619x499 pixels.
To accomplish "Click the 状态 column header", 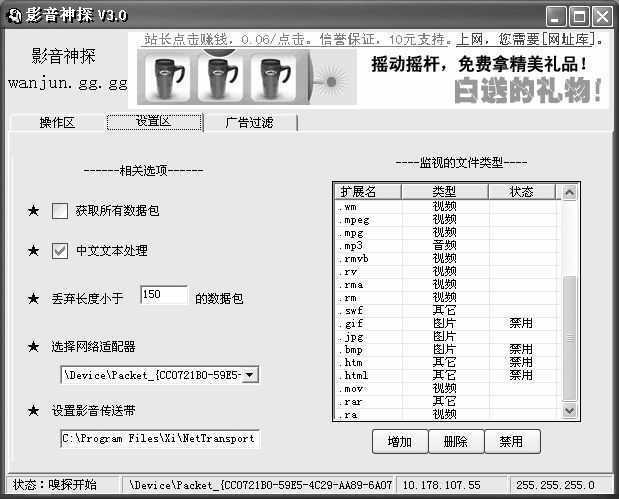I will (x=522, y=191).
